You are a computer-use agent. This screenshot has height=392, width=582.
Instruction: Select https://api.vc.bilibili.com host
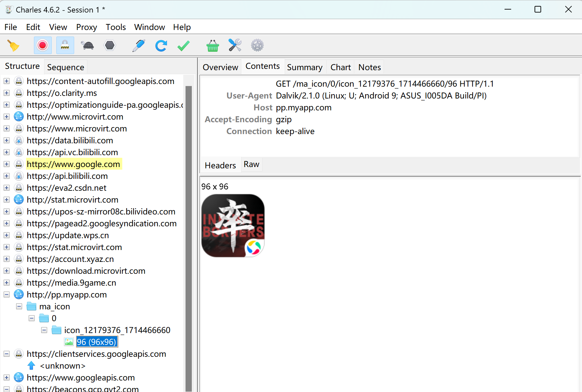(72, 152)
